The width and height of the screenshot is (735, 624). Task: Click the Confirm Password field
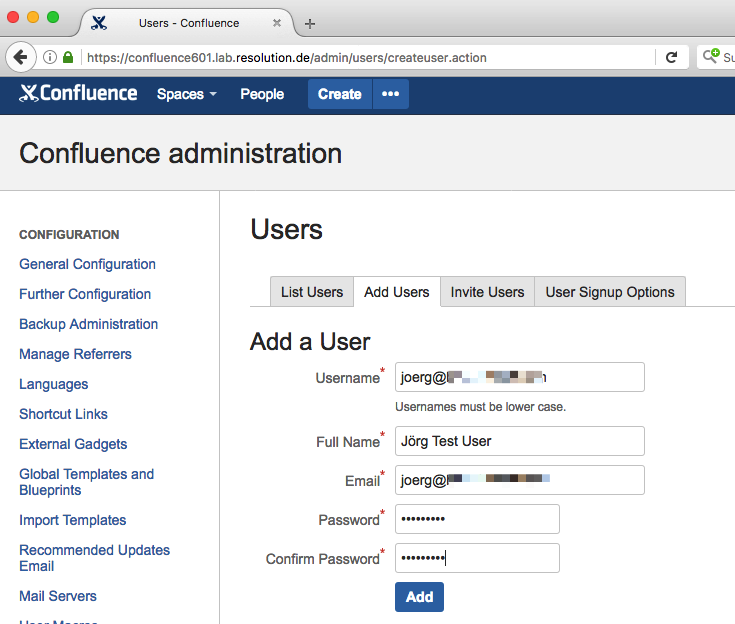[477, 558]
